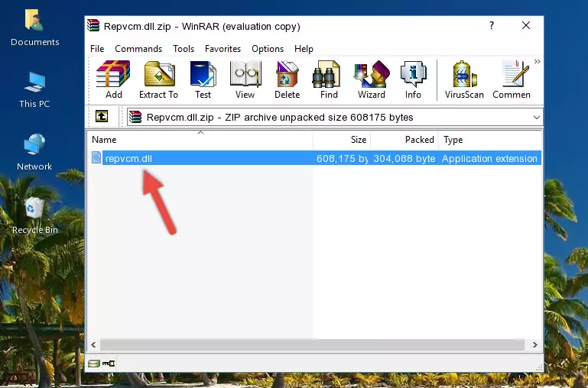This screenshot has width=588, height=388.
Task: Sort by the Type column header
Action: [490, 140]
